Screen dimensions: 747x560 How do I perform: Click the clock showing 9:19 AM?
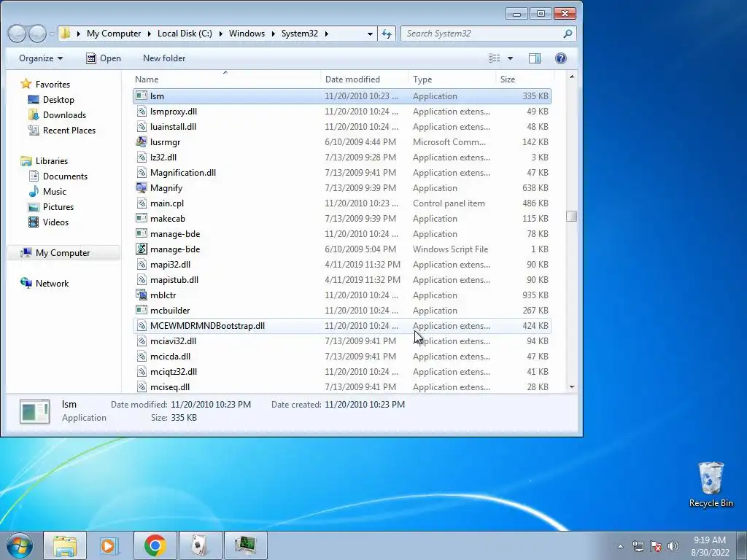click(x=710, y=540)
